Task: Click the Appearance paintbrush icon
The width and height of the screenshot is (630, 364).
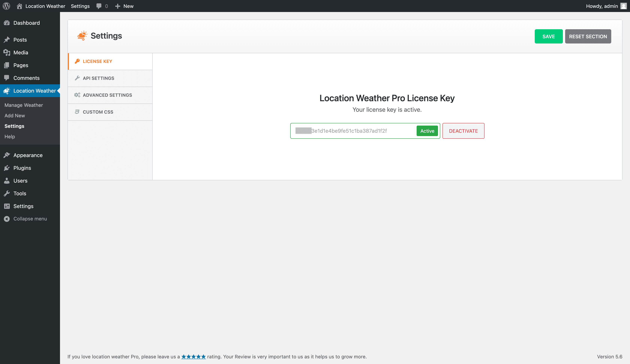Action: (7, 155)
